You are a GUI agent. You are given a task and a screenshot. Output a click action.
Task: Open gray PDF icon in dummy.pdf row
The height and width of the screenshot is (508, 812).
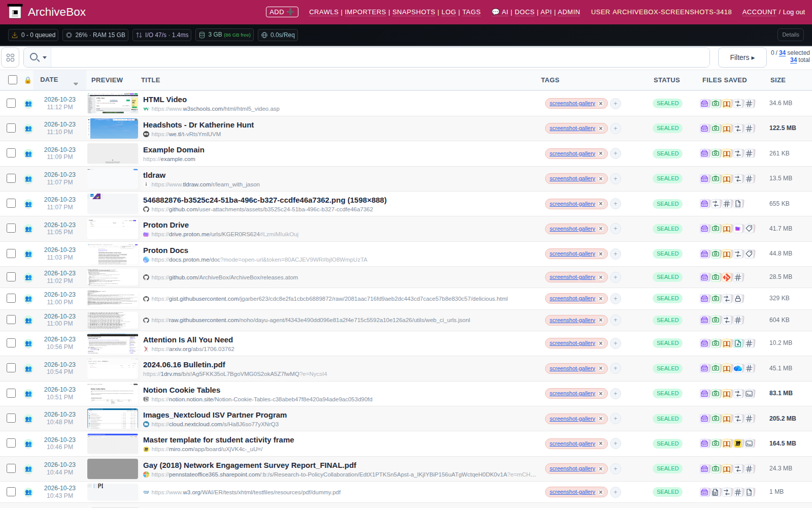click(716, 492)
